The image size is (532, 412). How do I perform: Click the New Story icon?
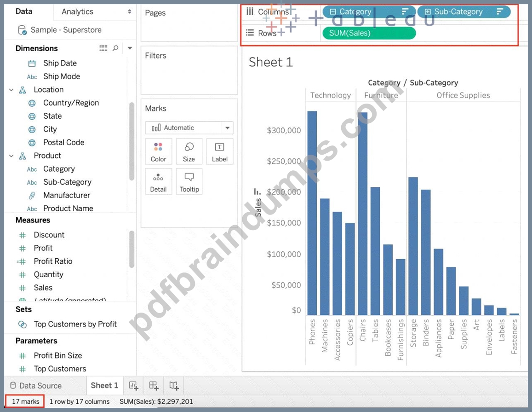click(174, 385)
